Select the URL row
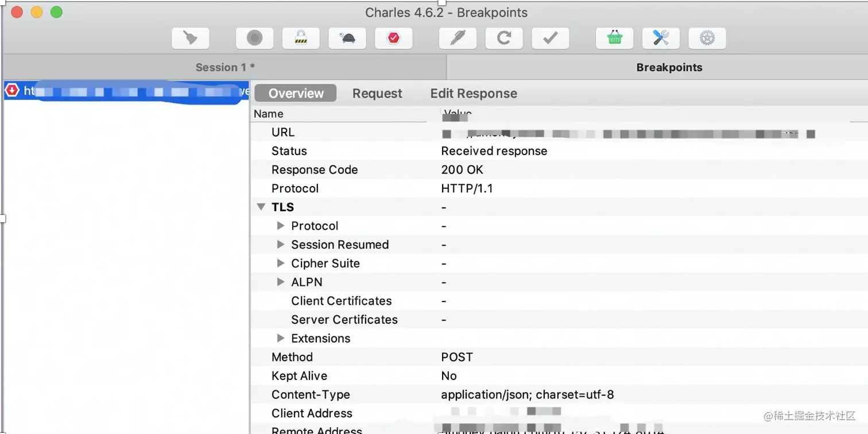Viewport: 868px width, 434px height. coord(559,132)
